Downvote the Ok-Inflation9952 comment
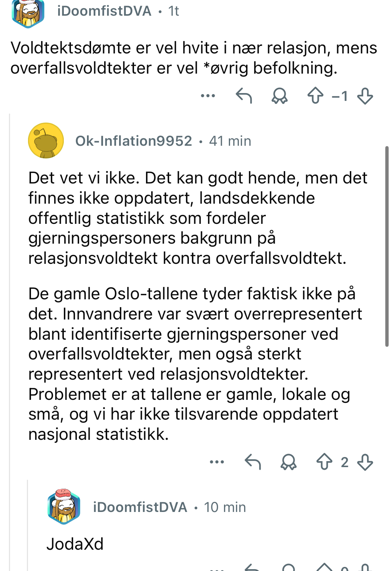 [365, 462]
